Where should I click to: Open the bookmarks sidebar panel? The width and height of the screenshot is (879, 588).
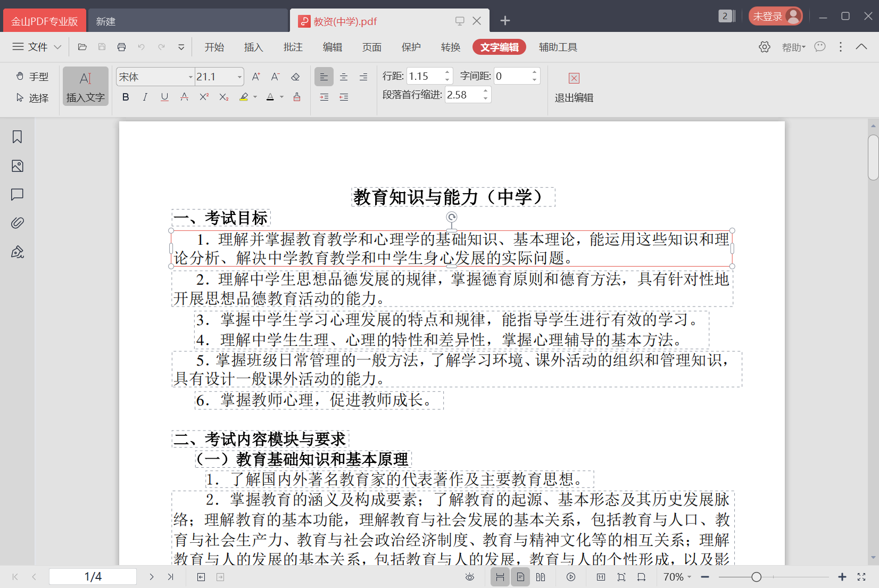17,137
